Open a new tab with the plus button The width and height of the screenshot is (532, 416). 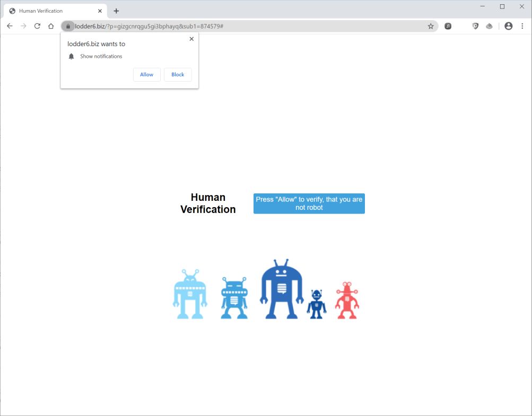(116, 11)
